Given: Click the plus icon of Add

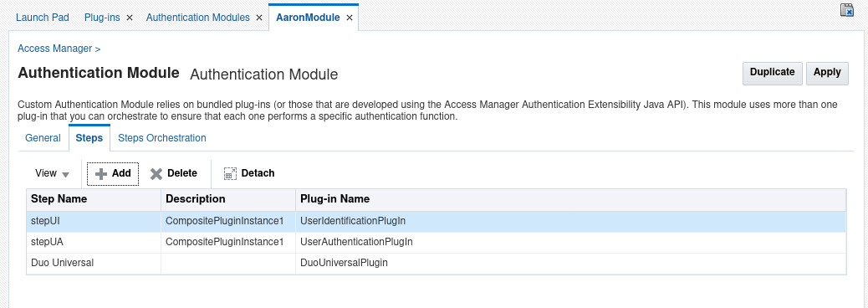Looking at the screenshot, I should pyautogui.click(x=100, y=173).
